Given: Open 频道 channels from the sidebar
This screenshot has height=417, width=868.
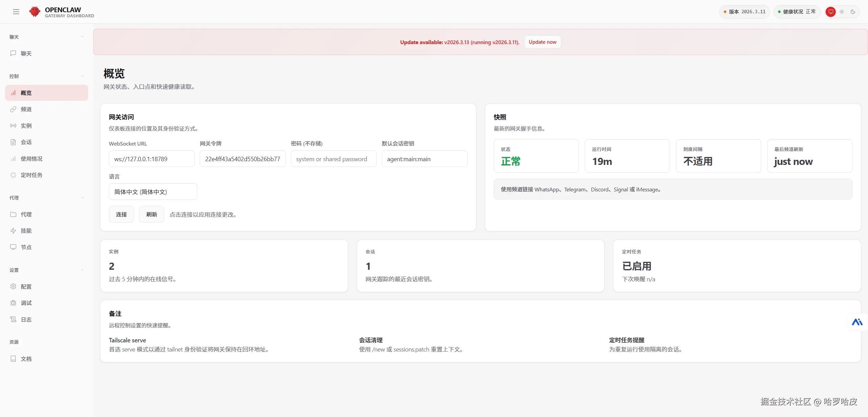Looking at the screenshot, I should click(x=26, y=109).
